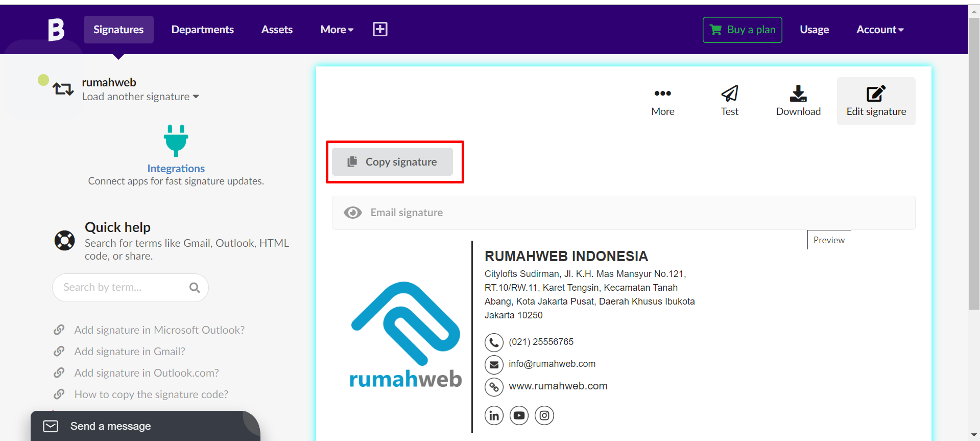This screenshot has width=980, height=441.
Task: Click the info@rumahweb.com email text
Action: [x=552, y=364]
